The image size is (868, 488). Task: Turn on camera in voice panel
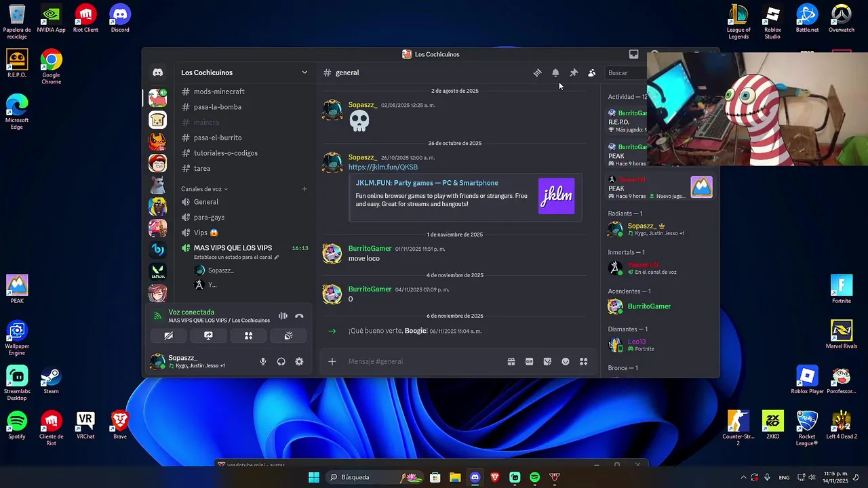[x=169, y=335]
